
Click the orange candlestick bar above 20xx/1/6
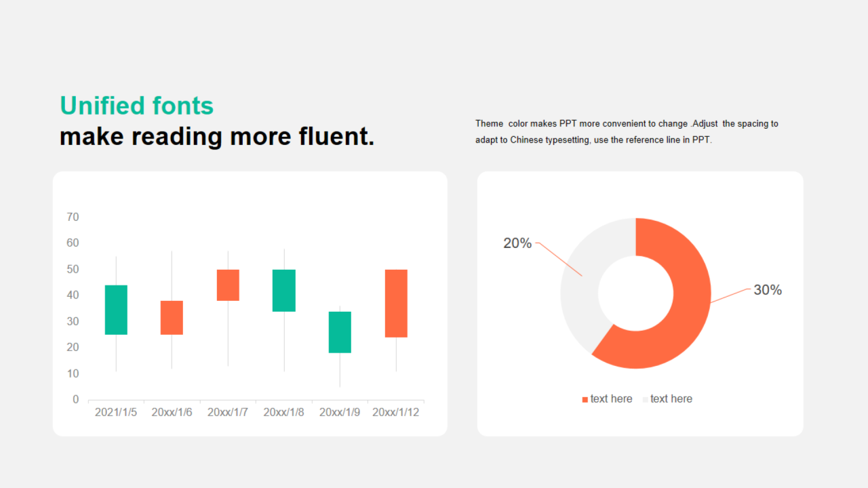[172, 317]
